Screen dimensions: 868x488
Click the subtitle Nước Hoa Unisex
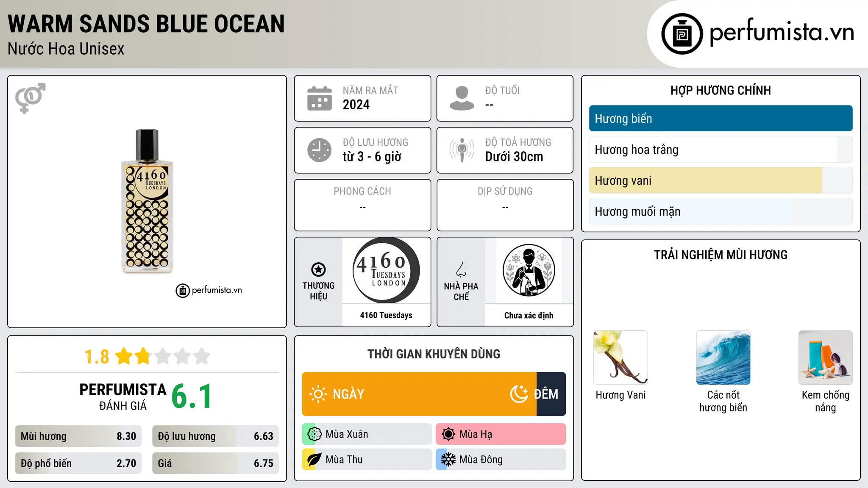[66, 49]
